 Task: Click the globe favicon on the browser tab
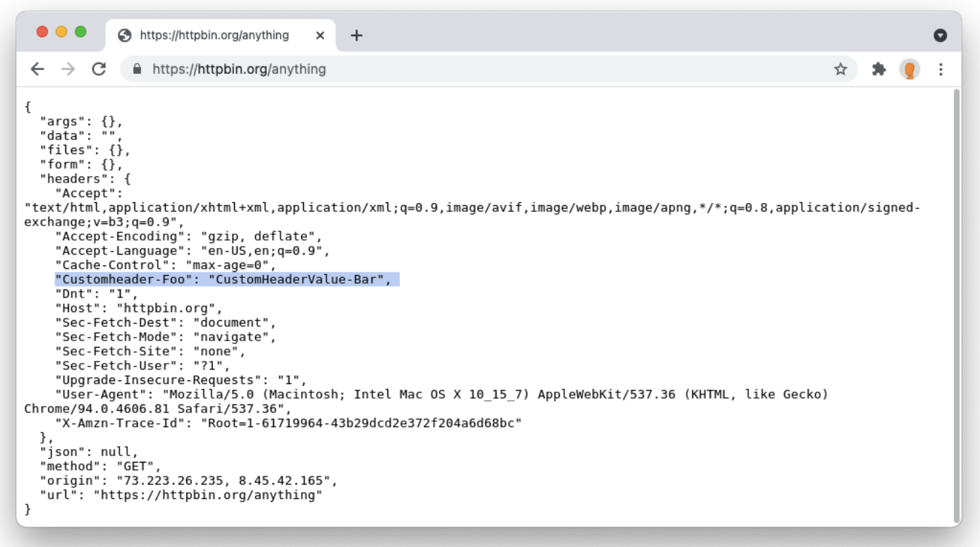tap(126, 33)
